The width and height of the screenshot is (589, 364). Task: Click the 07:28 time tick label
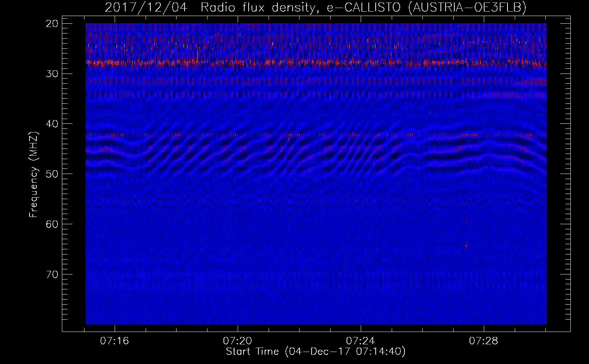(x=483, y=341)
